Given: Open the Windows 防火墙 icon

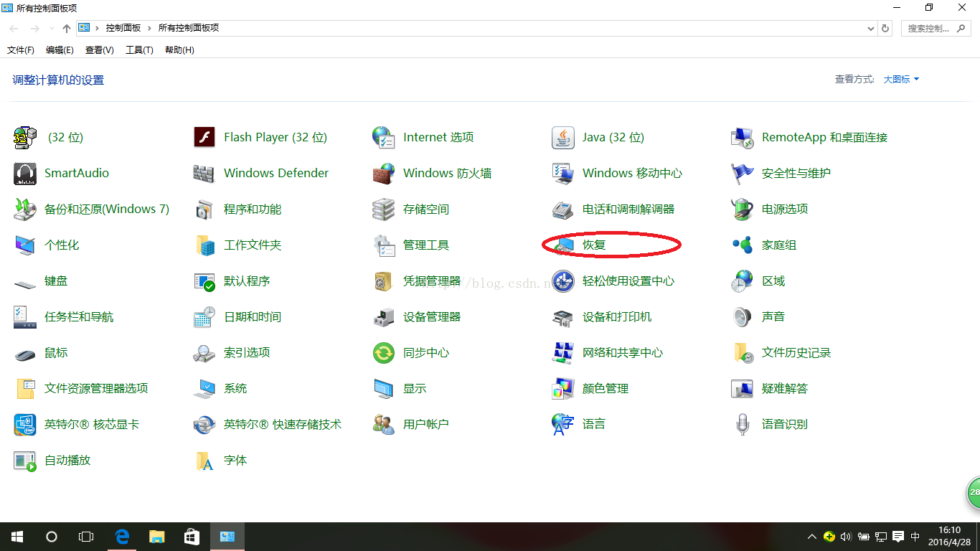Looking at the screenshot, I should [x=384, y=173].
